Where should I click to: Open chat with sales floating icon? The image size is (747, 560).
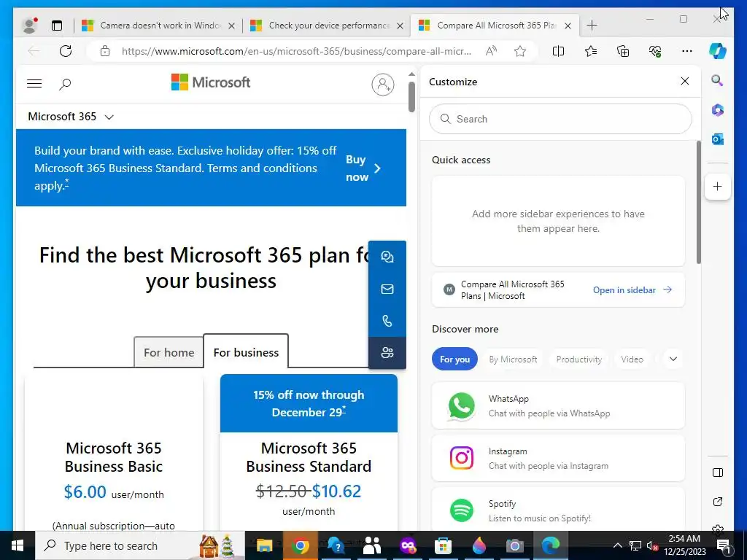(387, 257)
